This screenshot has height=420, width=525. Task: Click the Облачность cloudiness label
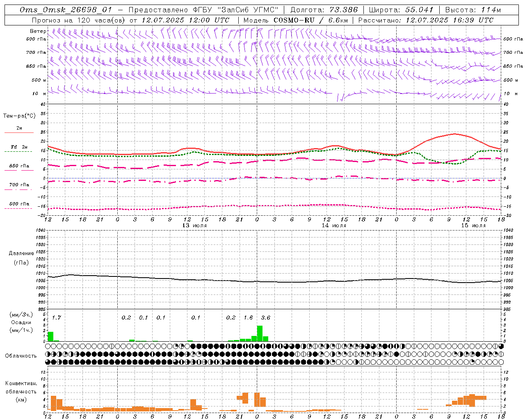[21, 356]
